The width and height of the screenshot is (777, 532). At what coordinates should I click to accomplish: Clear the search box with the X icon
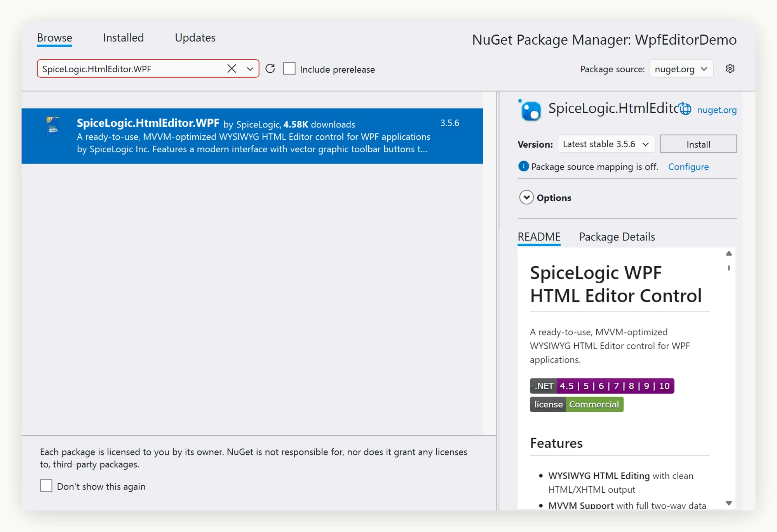[x=232, y=69]
